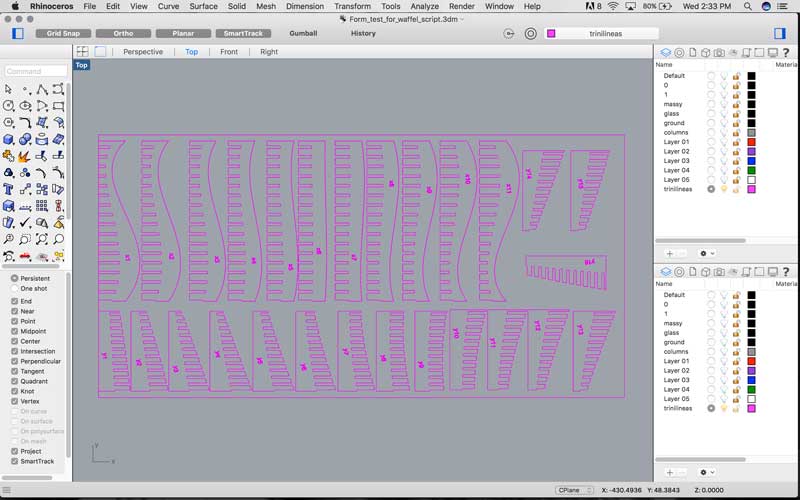Change trinilineas magenta swatch, lower panel
Image resolution: width=800 pixels, height=500 pixels.
(751, 408)
